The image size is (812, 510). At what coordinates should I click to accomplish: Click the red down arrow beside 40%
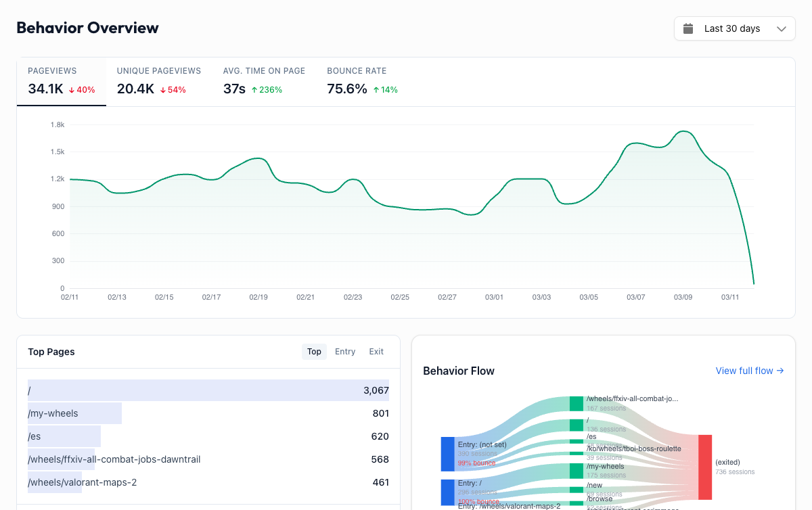[x=71, y=90]
